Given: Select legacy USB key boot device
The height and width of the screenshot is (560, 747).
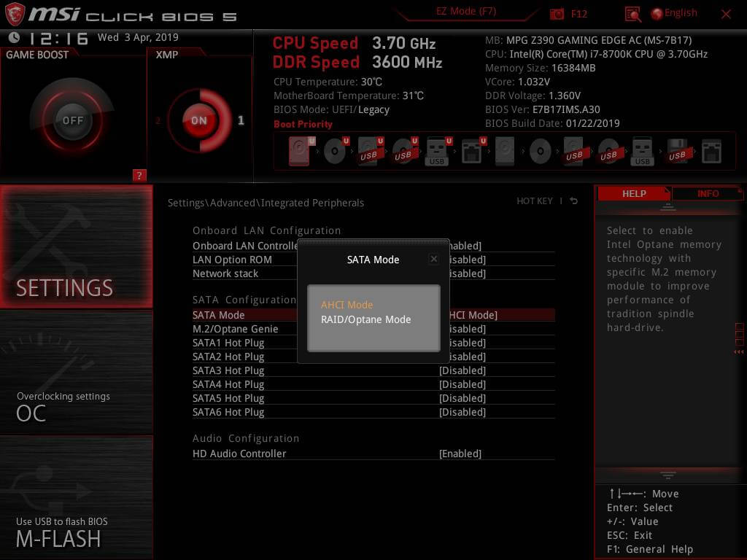Looking at the screenshot, I should [x=642, y=151].
